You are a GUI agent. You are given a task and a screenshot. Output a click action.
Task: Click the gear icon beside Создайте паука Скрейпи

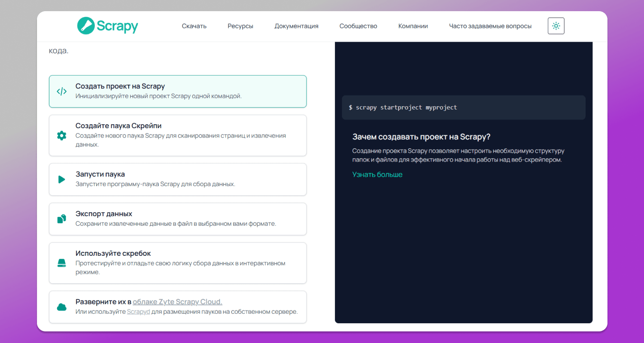[62, 135]
